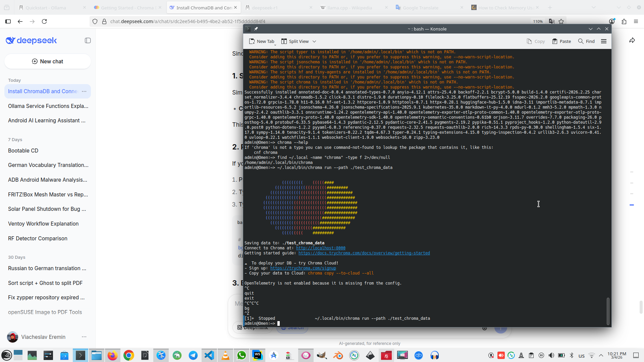
Task: Click the browser reload page icon
Action: (x=44, y=21)
